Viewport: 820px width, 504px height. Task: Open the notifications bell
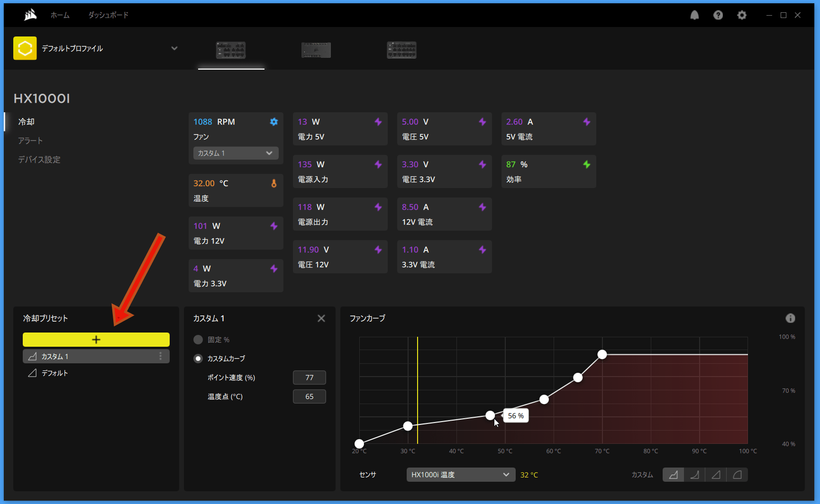(694, 15)
